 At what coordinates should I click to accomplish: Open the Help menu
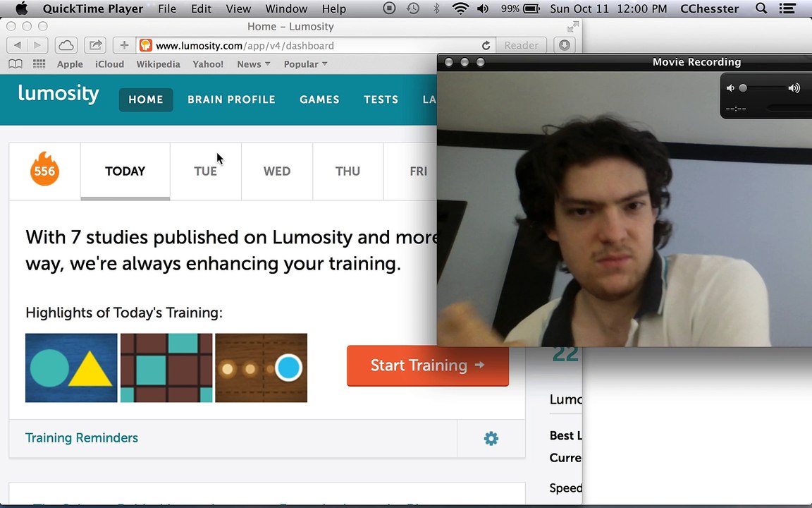coord(334,8)
